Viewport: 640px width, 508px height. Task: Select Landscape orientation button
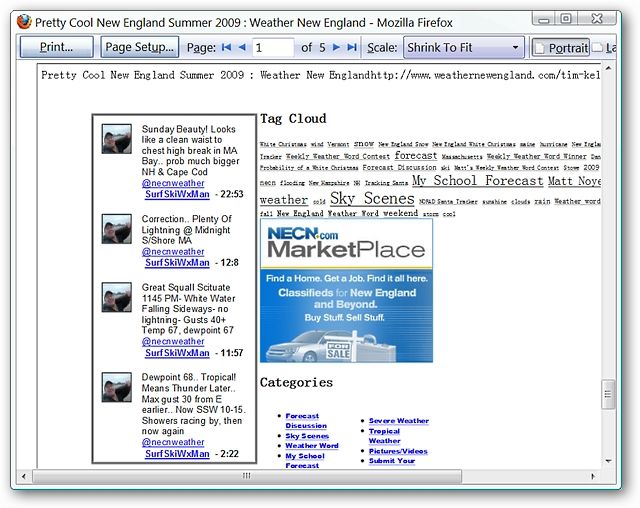[x=604, y=48]
